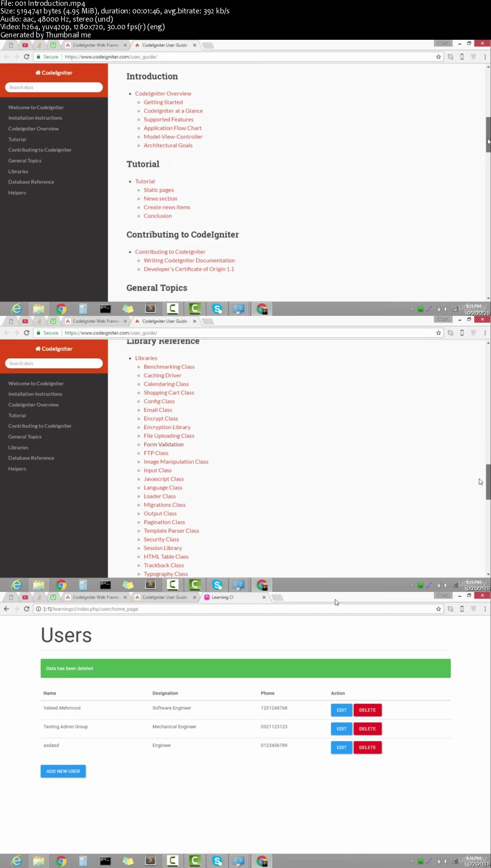Open the Supported Features link
The height and width of the screenshot is (868, 491).
pyautogui.click(x=169, y=119)
